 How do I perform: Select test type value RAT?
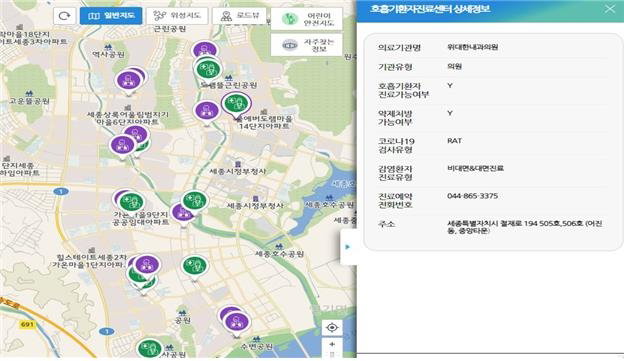pyautogui.click(x=454, y=141)
